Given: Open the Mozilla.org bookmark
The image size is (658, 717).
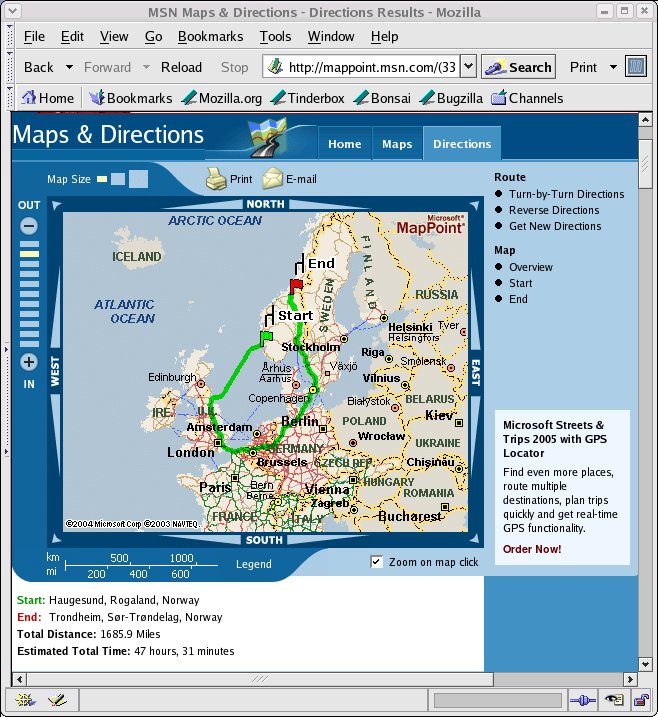Looking at the screenshot, I should click(x=222, y=98).
